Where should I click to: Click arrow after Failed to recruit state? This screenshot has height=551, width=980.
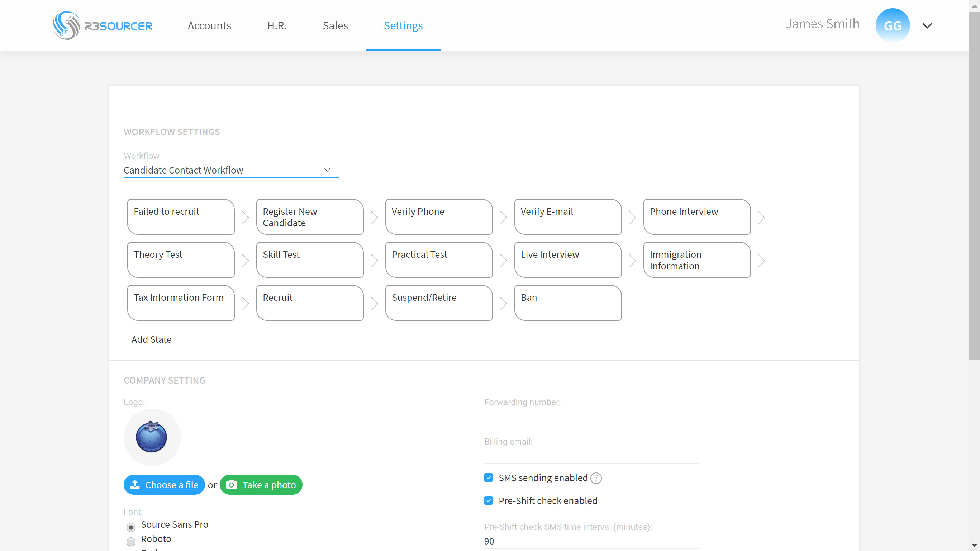pos(246,217)
